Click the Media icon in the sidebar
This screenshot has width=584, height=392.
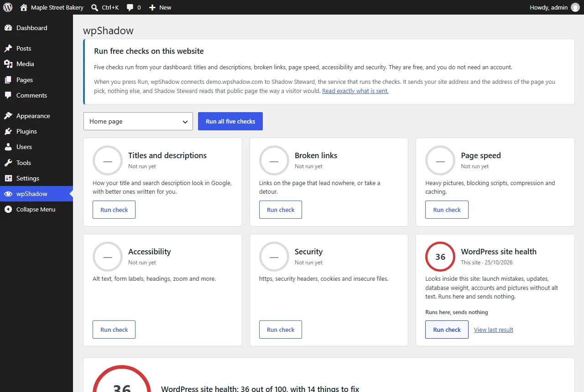[x=8, y=64]
